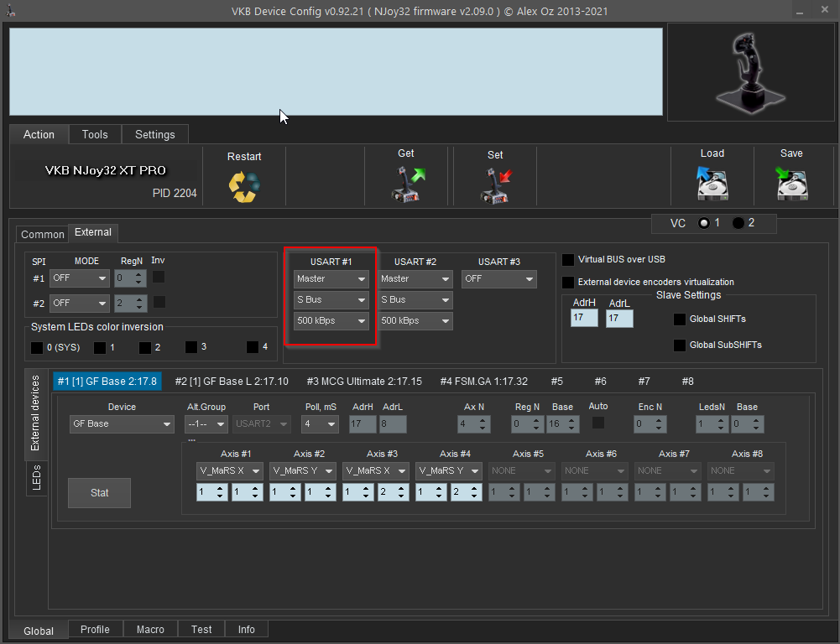Open the Profile bottom tab
This screenshot has width=840, height=644.
(x=95, y=630)
